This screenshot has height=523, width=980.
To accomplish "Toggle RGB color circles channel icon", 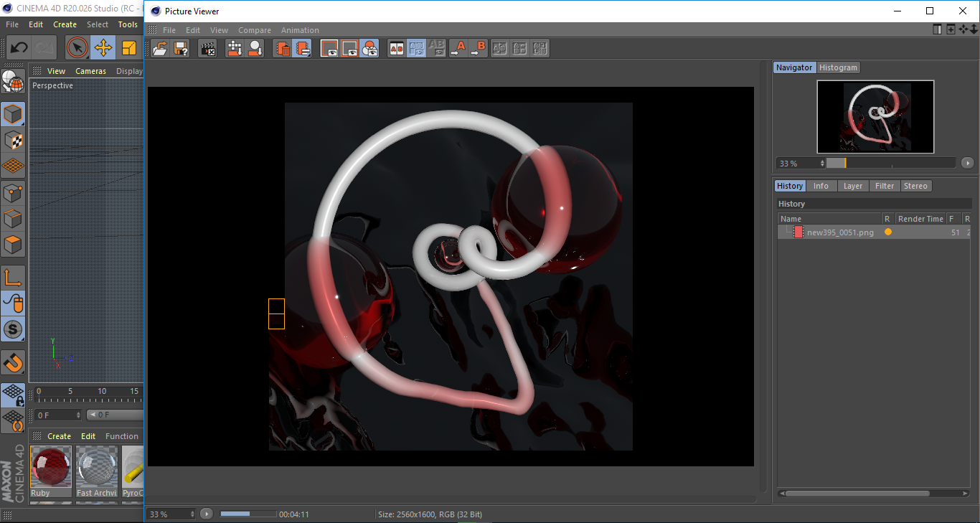I will (x=369, y=49).
